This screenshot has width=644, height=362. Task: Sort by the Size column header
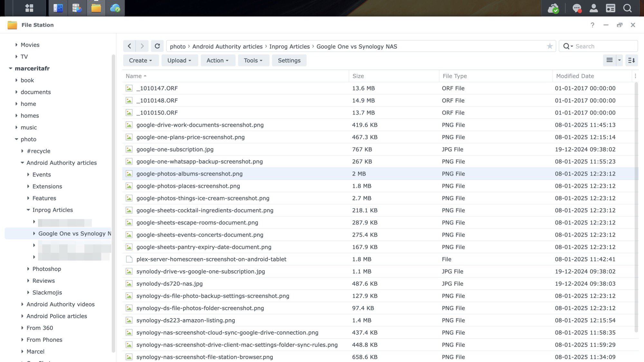pyautogui.click(x=358, y=76)
